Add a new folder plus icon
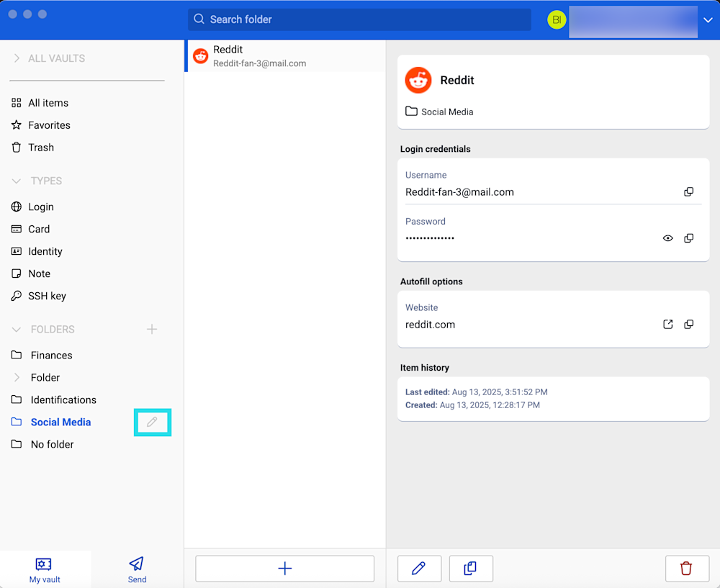This screenshot has width=720, height=588. pyautogui.click(x=152, y=329)
